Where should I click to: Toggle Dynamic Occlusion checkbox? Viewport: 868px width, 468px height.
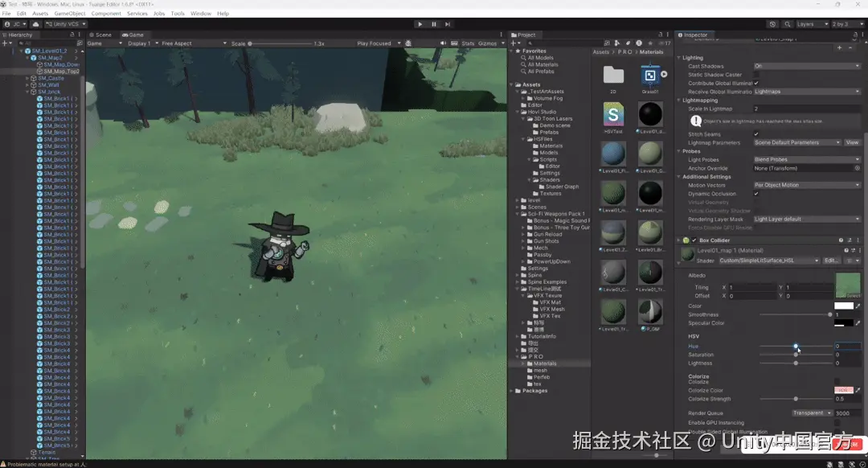coord(757,194)
